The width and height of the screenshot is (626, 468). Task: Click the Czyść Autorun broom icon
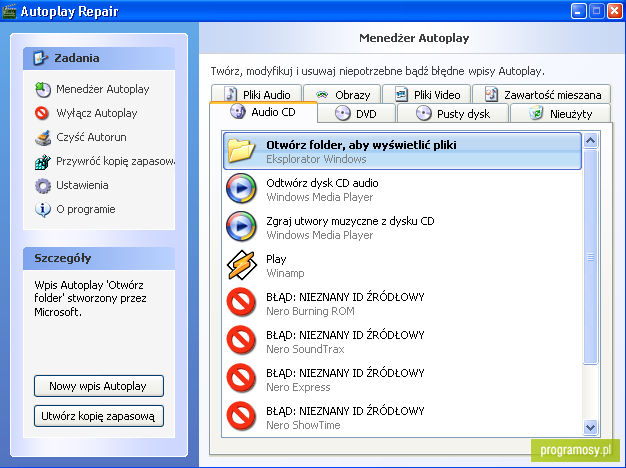coord(43,137)
